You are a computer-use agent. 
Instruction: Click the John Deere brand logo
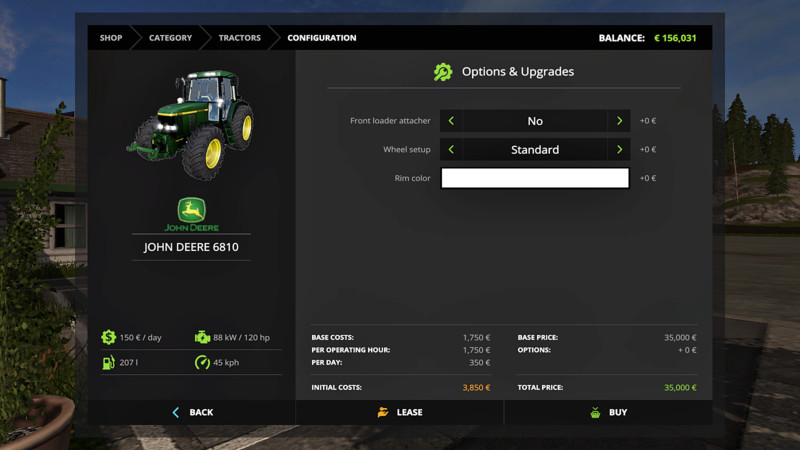191,214
